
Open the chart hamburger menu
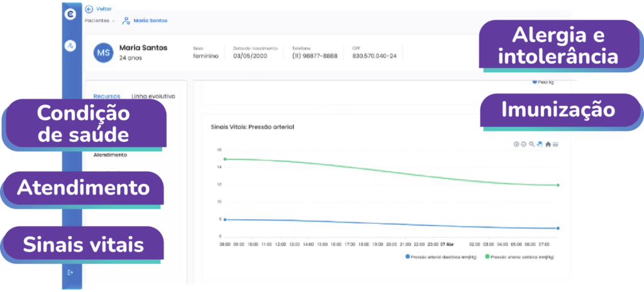point(555,144)
